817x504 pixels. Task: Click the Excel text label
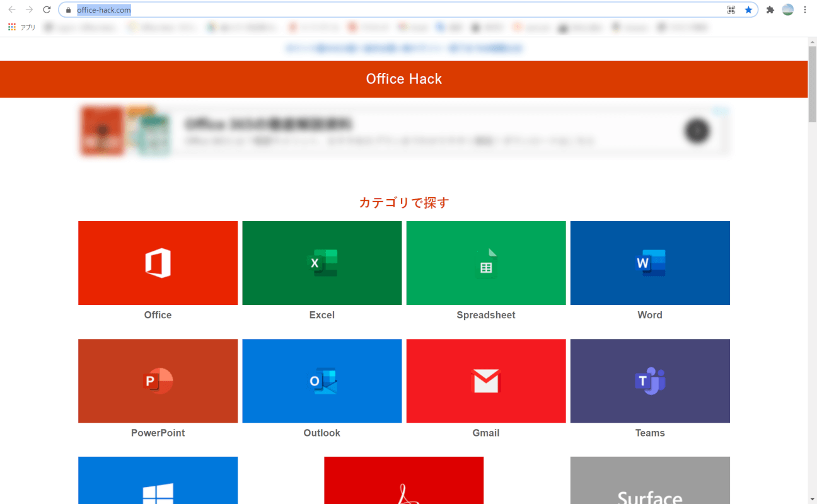[322, 315]
